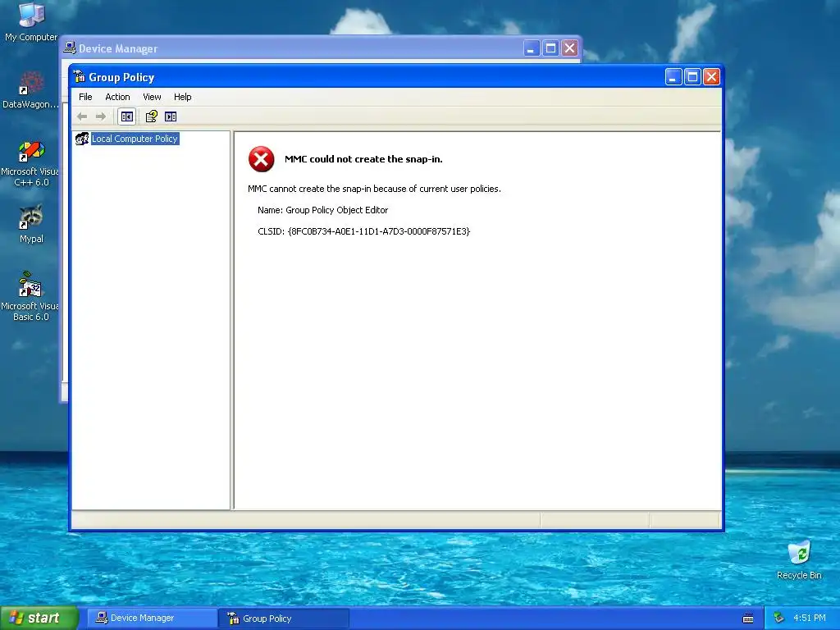840x630 pixels.
Task: Select the Mypal browser desktop icon
Action: point(31,224)
